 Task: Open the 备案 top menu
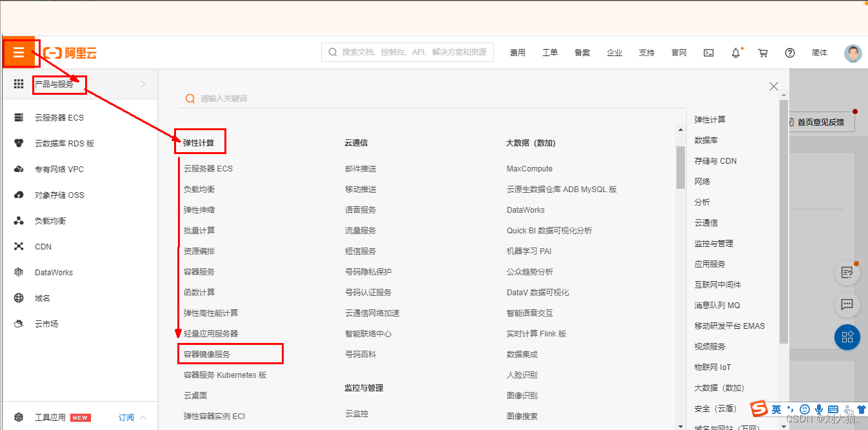click(x=582, y=53)
